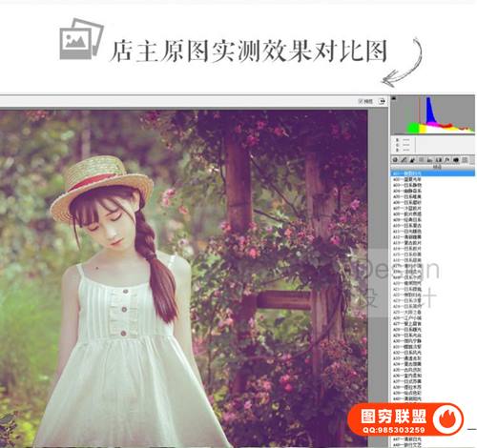The height and width of the screenshot is (448, 477).
Task: Click the color histogram graph
Action: coord(433,114)
